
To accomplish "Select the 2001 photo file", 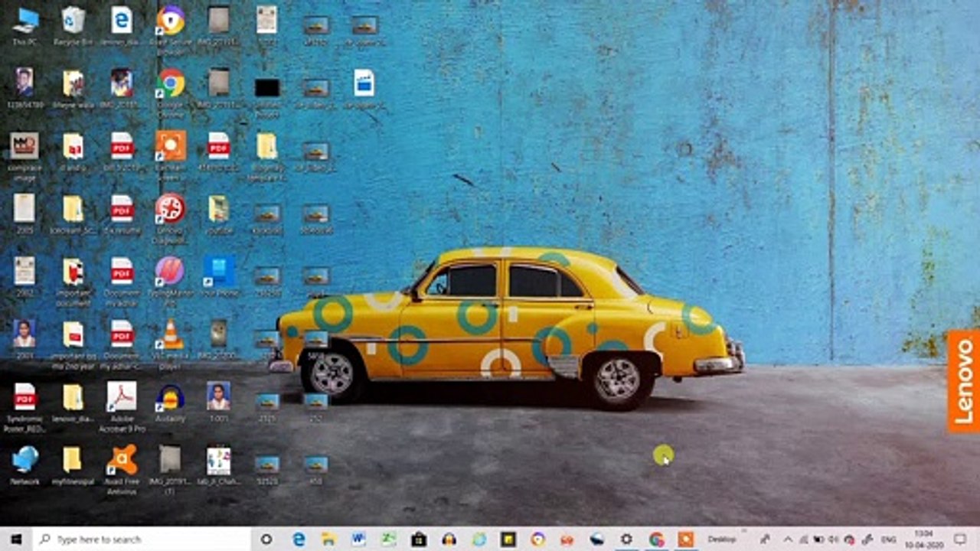I will point(24,340).
